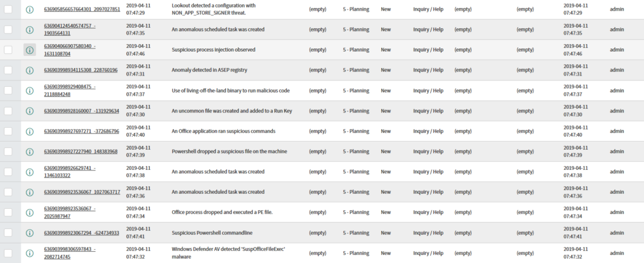The width and height of the screenshot is (644, 263).
Task: Show info icon for Suspicious Powershell commandline row
Action: pos(30,233)
